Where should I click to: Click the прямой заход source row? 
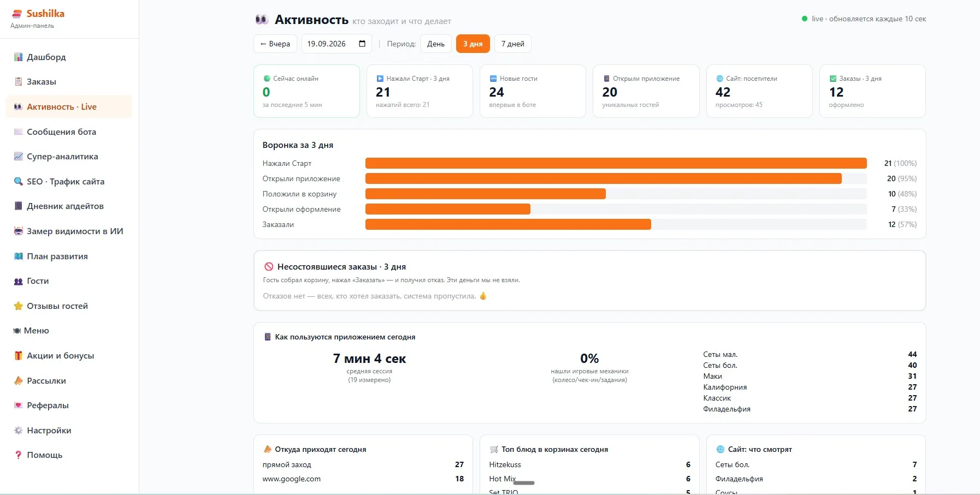pyautogui.click(x=363, y=464)
